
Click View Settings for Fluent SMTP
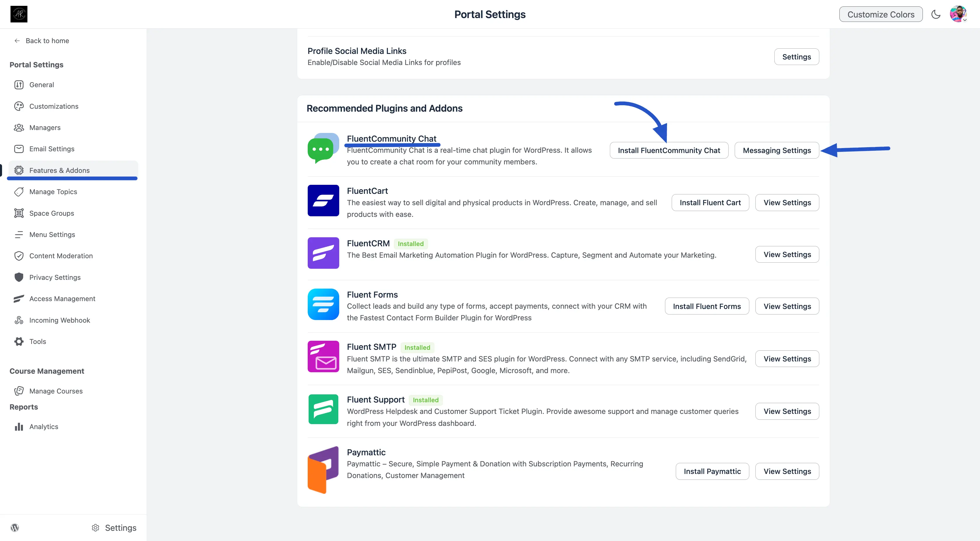point(787,359)
